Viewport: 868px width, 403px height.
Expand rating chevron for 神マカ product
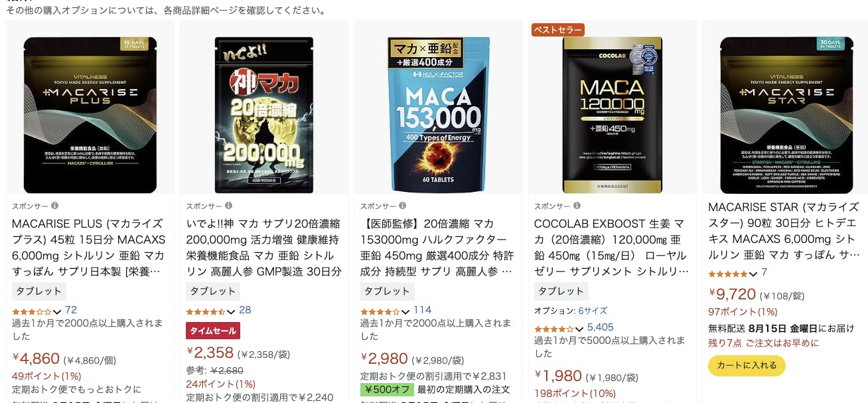tap(231, 311)
